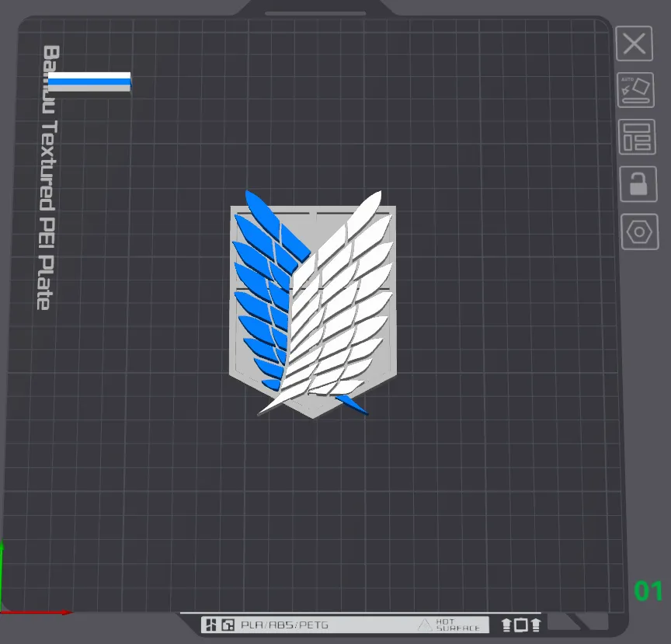Click the PLA/ABS/PETG plate label
This screenshot has height=644, width=671.
pos(284,625)
